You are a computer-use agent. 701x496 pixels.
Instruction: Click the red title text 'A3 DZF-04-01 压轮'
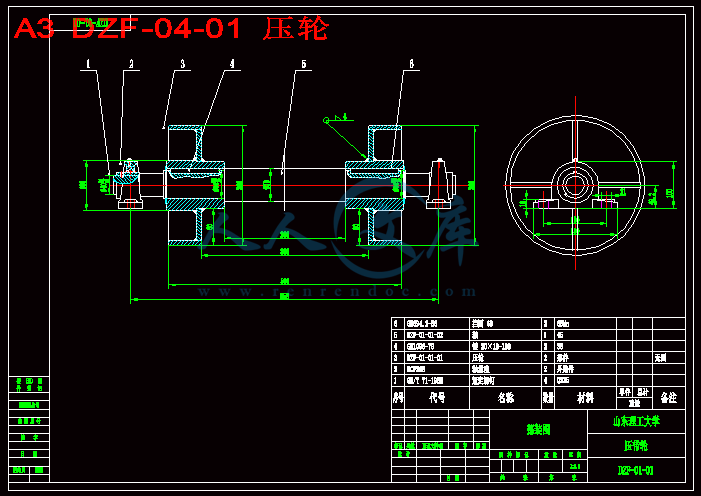170,29
